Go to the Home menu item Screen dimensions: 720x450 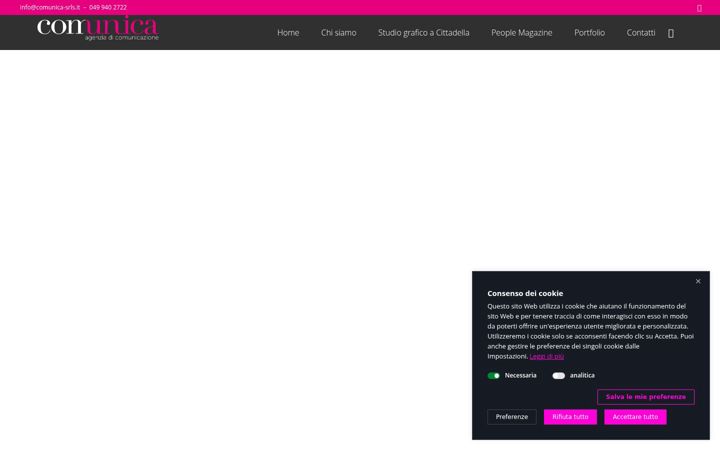click(x=288, y=33)
